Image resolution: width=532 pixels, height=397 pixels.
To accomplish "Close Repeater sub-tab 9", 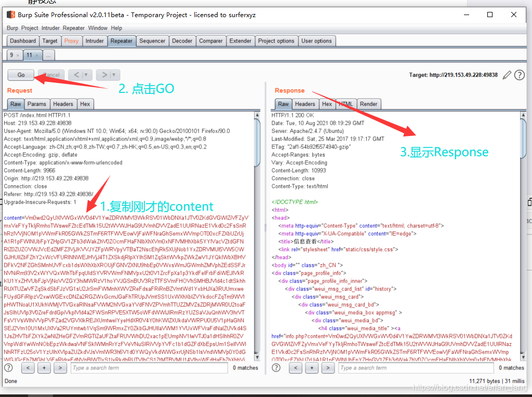I will tap(18, 55).
